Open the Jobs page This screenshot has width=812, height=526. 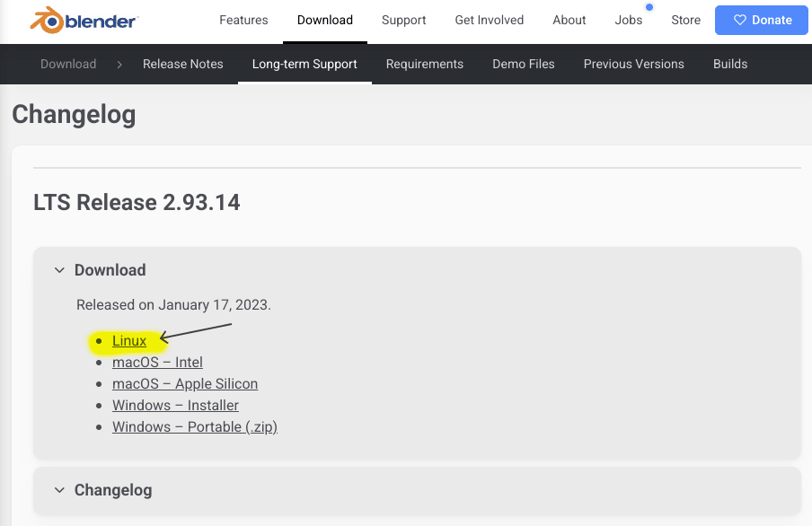[x=629, y=20]
